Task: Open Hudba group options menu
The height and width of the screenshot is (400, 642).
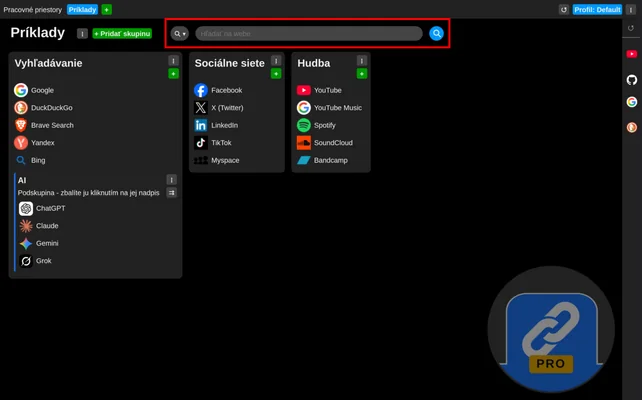Action: 362,61
